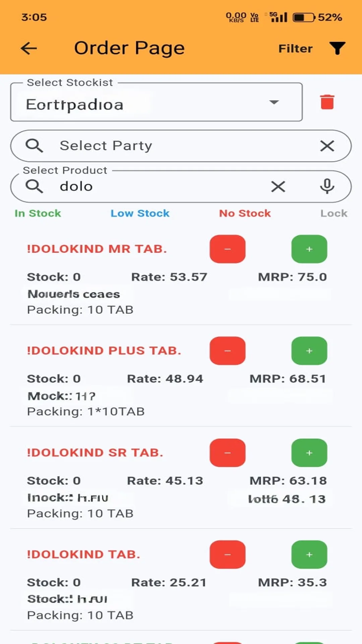
Task: Click 'MRP: 68.51' value
Action: point(288,379)
